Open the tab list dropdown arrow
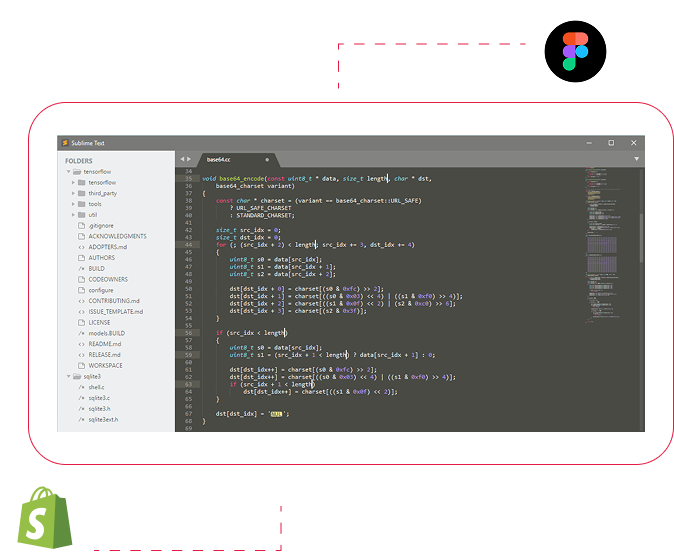The image size is (674, 559). coord(636,159)
